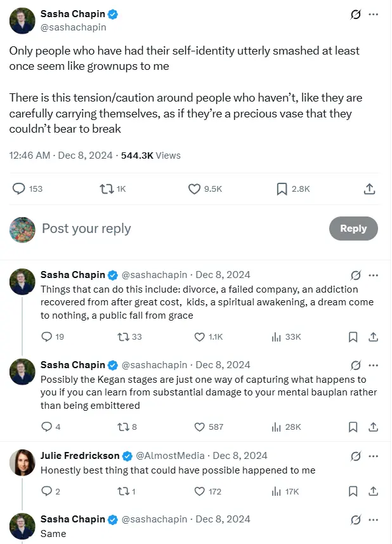Bookmark Julie Fredrickson's reply
The width and height of the screenshot is (392, 544).
(353, 491)
